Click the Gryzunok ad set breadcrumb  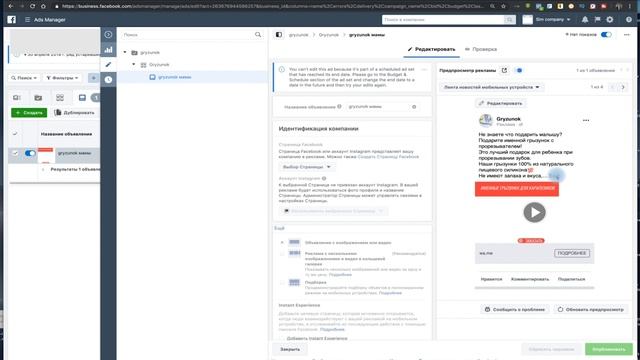[329, 35]
